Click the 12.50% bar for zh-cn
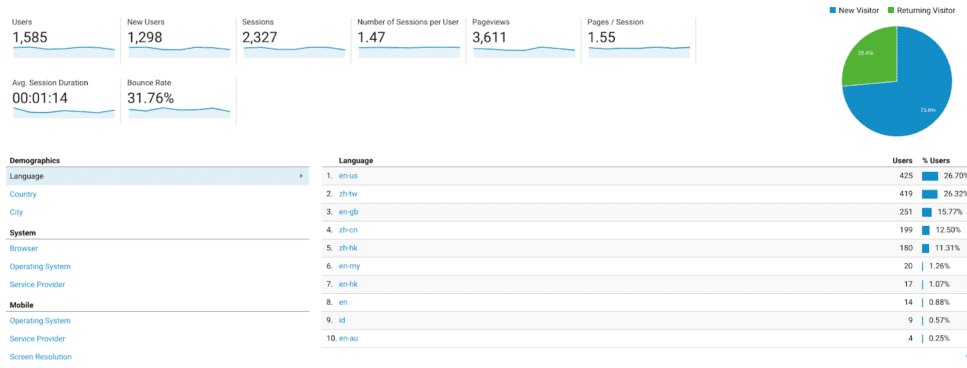967x368 pixels. 926,230
